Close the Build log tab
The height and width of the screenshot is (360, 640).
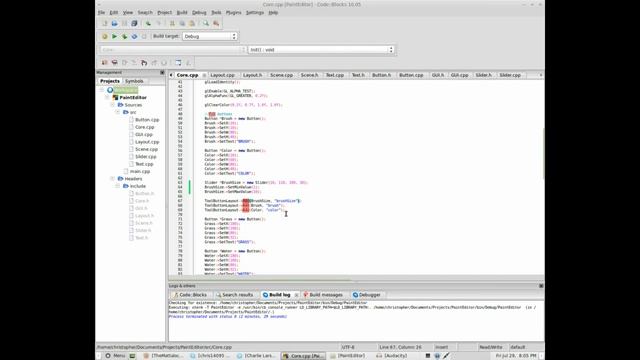click(x=296, y=295)
